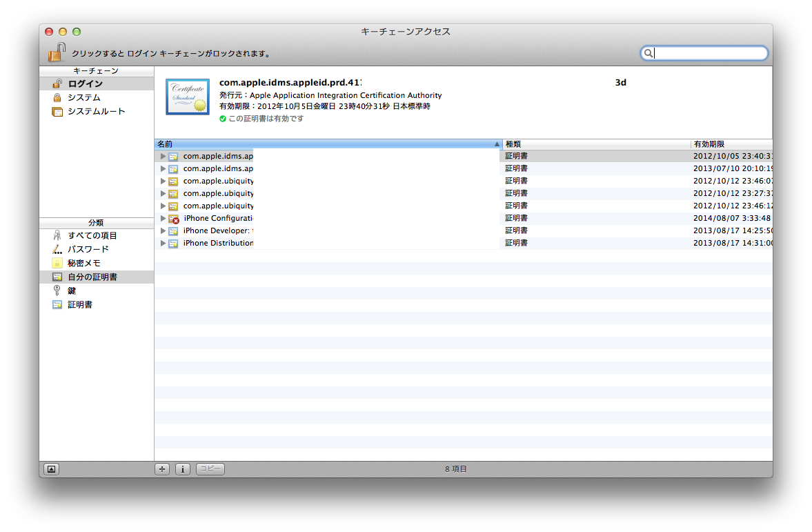Viewport: 812px width, 532px height.
Task: Click the locked padlock icon beside システム
Action: [57, 97]
